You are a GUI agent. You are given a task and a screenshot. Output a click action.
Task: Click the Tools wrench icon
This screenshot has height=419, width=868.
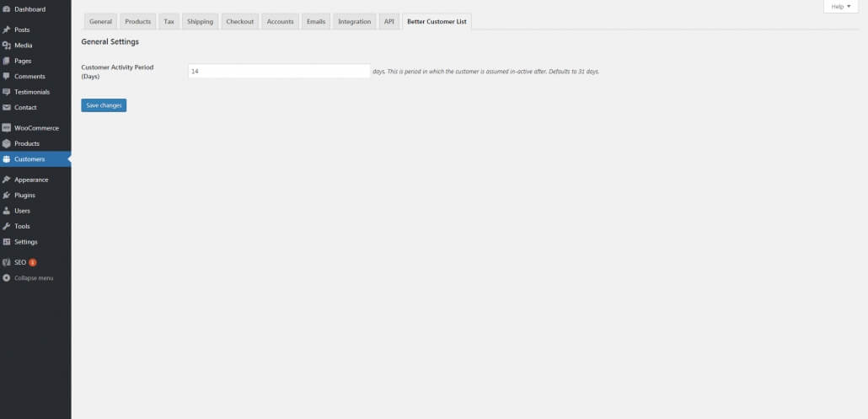[7, 227]
